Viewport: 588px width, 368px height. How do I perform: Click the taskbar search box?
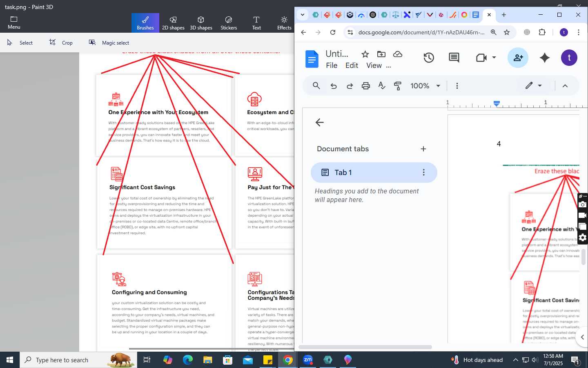tap(78, 360)
